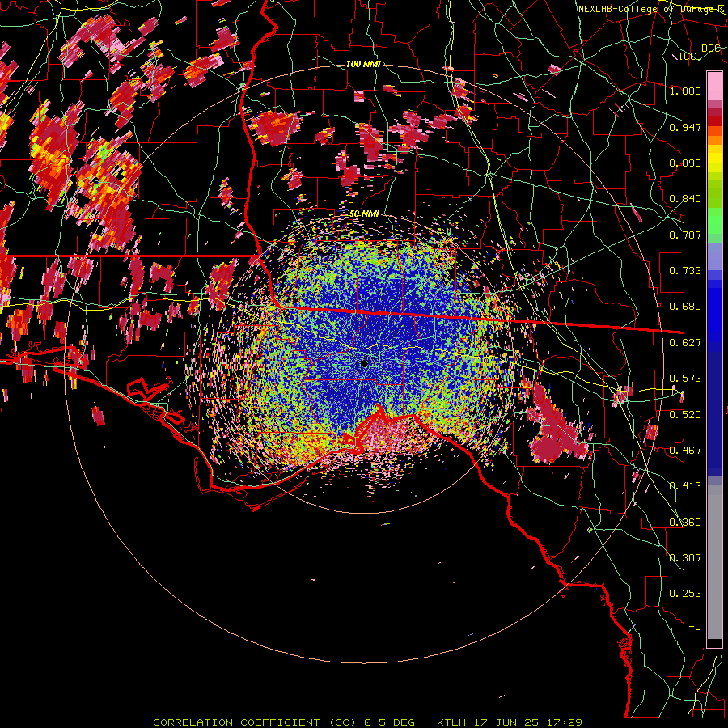Click the "KTLH" station identifier in the caption
Image resolution: width=728 pixels, height=728 pixels.
[x=451, y=722]
